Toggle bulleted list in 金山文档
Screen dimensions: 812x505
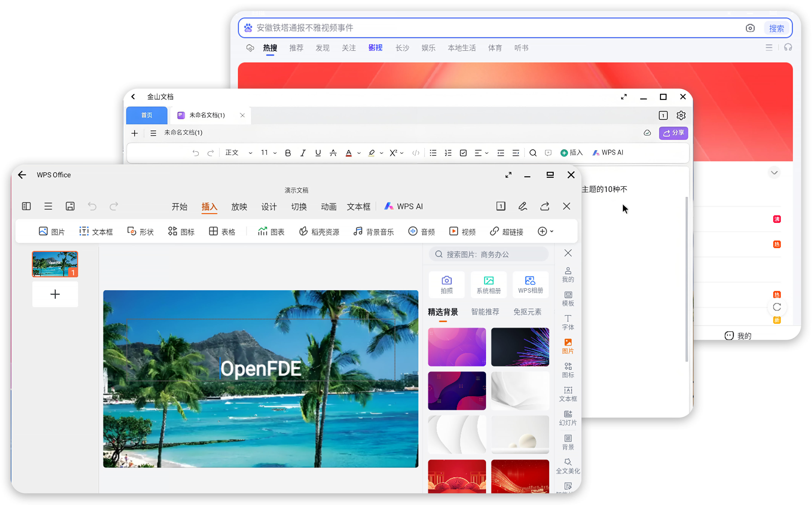click(x=433, y=153)
